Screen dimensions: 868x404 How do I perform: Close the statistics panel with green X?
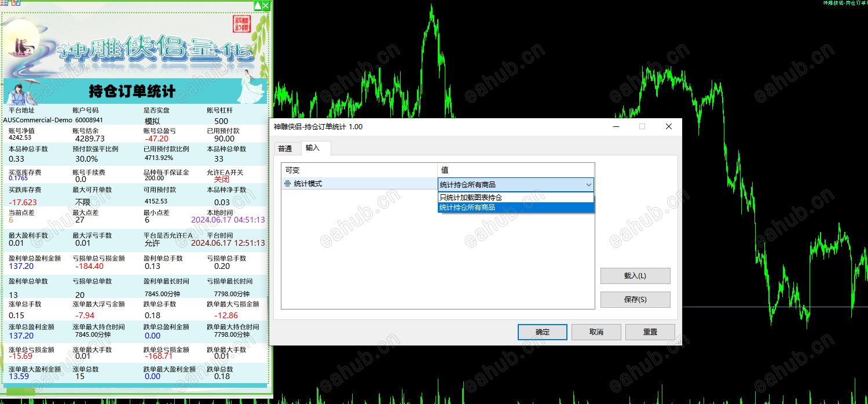pos(266,5)
